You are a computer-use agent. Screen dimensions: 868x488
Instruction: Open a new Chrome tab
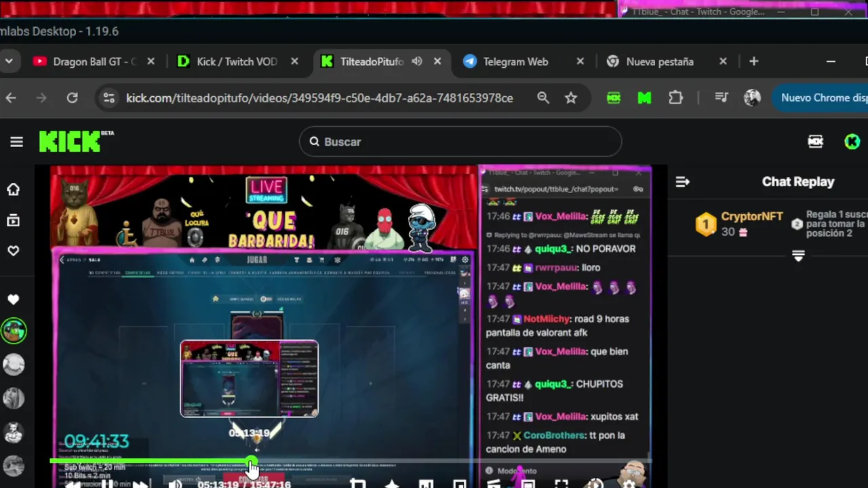point(753,62)
